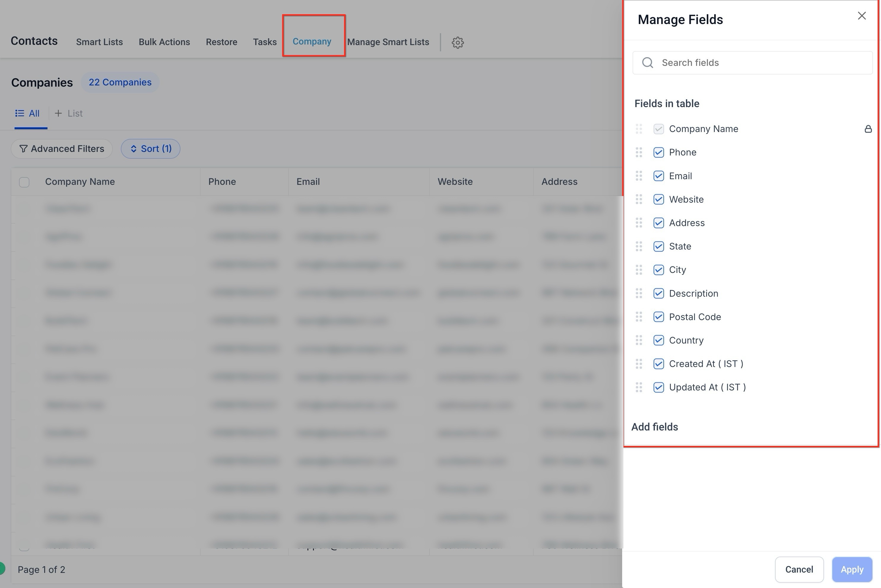Viewport: 881px width, 588px height.
Task: Click the Cancel button
Action: 799,570
